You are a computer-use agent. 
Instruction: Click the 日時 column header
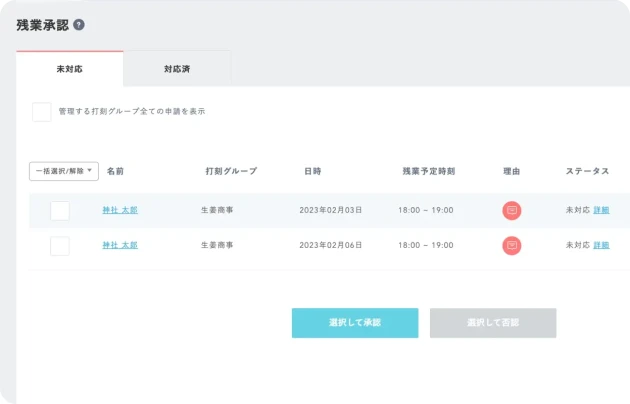313,171
